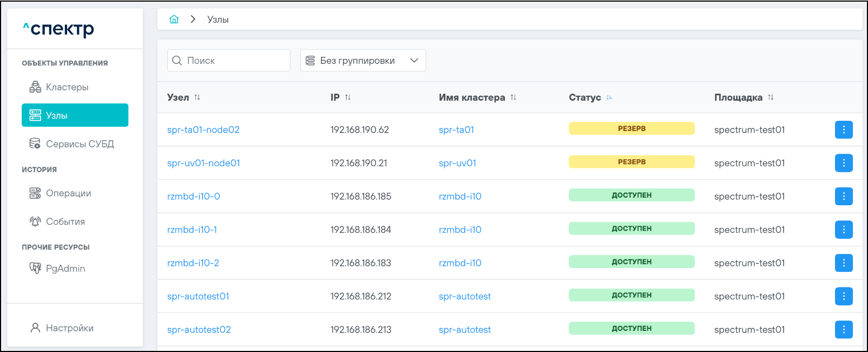Open node link spr-uv01-node01
868x352 pixels.
203,163
